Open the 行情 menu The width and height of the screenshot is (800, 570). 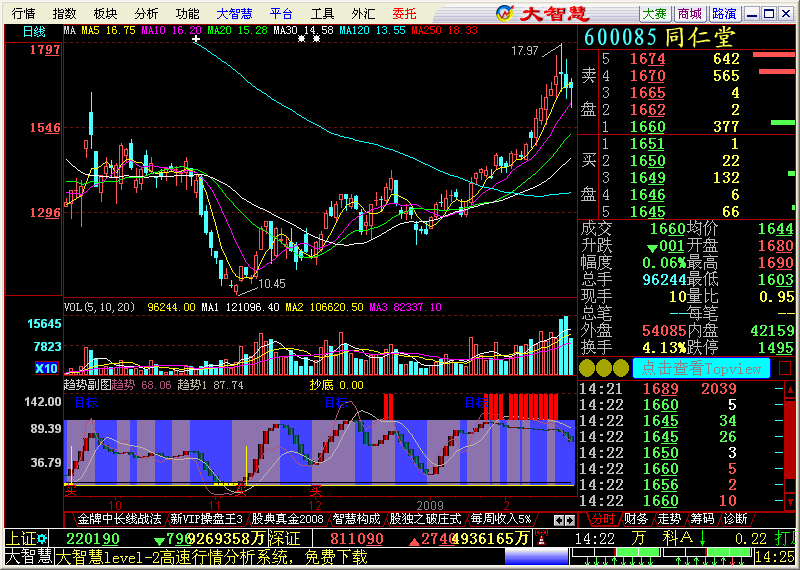[x=24, y=13]
